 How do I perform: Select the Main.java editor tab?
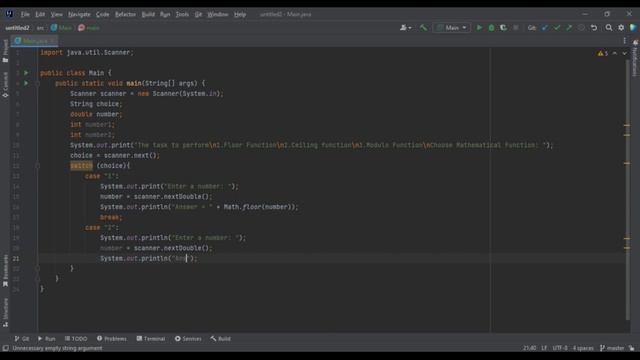[x=34, y=41]
